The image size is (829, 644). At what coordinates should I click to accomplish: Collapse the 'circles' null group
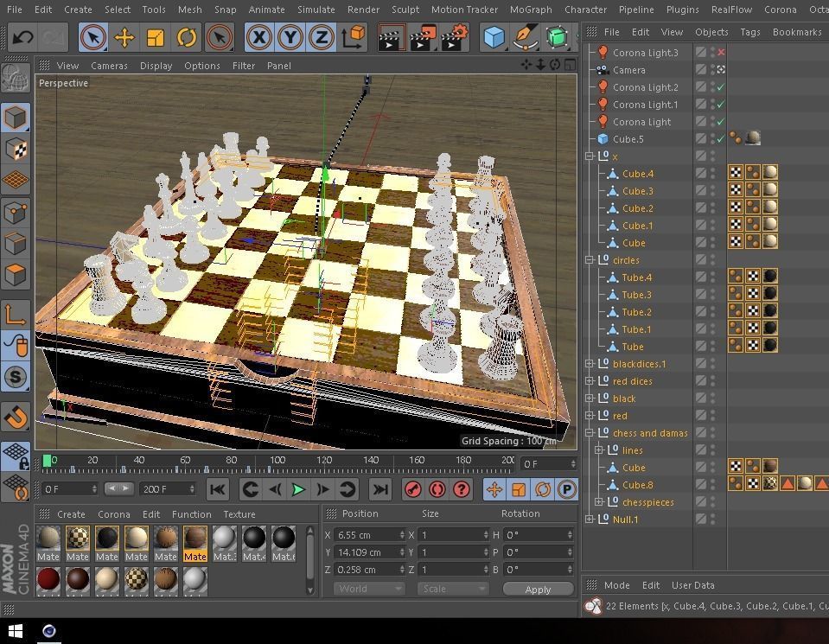(590, 259)
